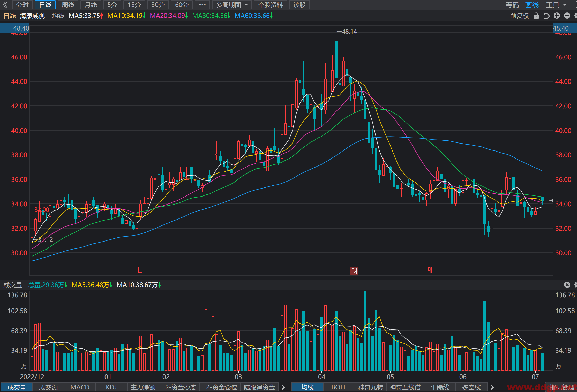
Task: Switch to the 分时 intraday chart
Action: (22, 5)
